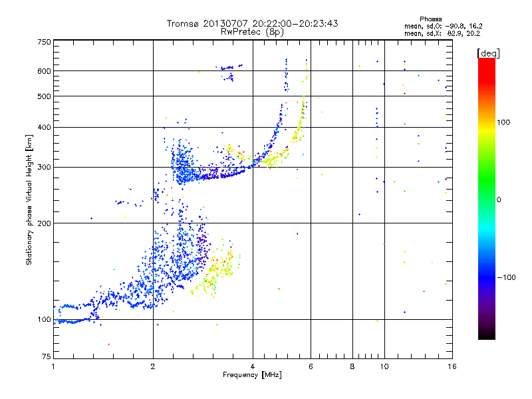Click the height-axis tick label "400"
532x399 pixels.
click(44, 127)
